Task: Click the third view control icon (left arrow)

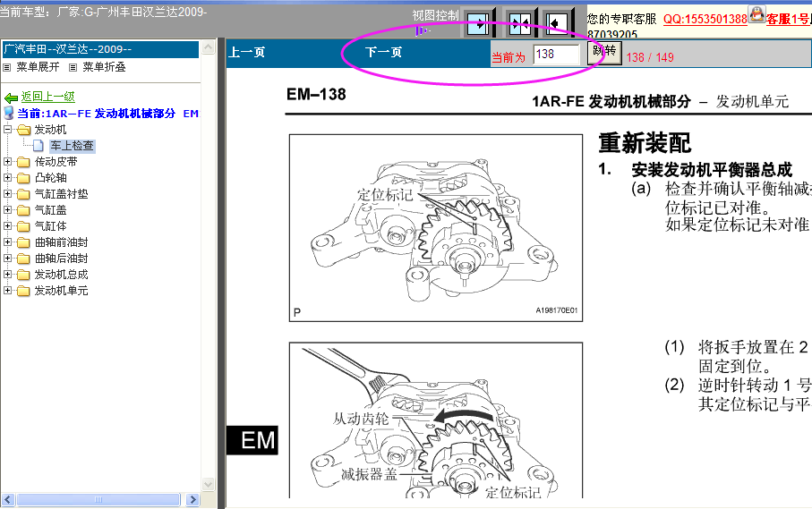Action: point(558,23)
